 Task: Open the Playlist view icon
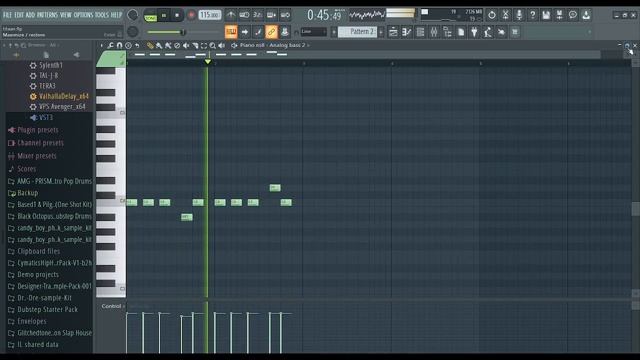(393, 31)
